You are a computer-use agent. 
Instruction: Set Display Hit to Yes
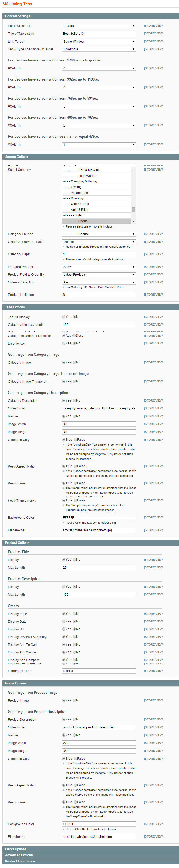[x=64, y=629]
